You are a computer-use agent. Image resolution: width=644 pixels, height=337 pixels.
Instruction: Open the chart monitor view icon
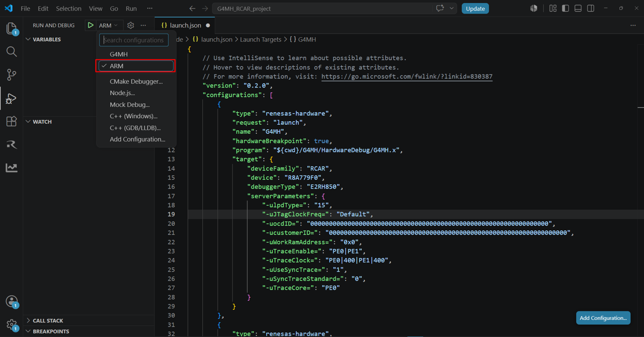[12, 167]
